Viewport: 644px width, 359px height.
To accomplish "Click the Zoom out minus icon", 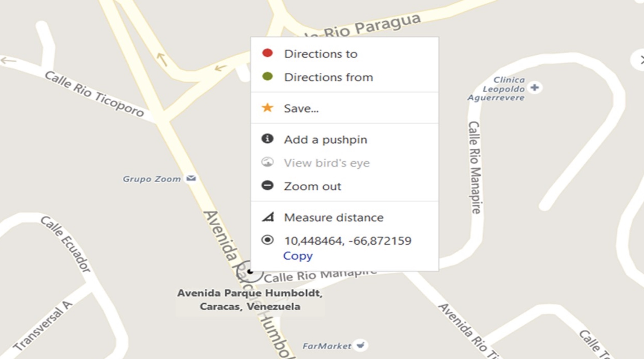I will click(267, 186).
